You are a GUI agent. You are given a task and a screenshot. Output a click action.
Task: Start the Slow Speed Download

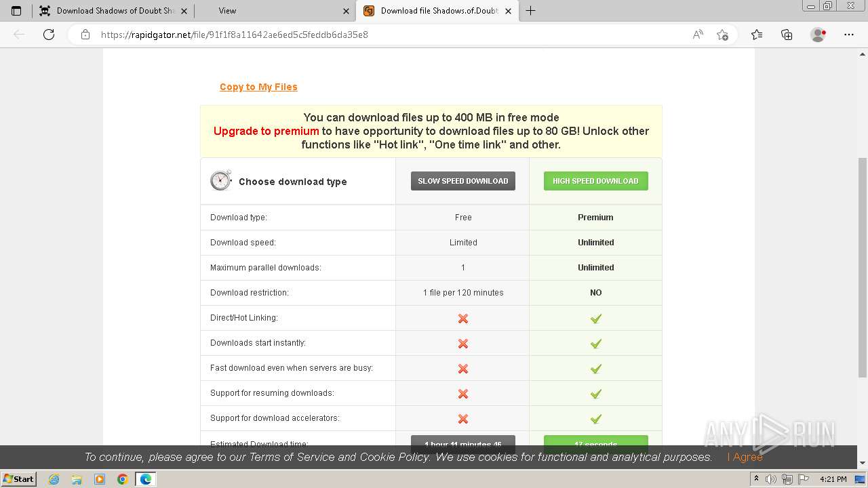coord(463,181)
